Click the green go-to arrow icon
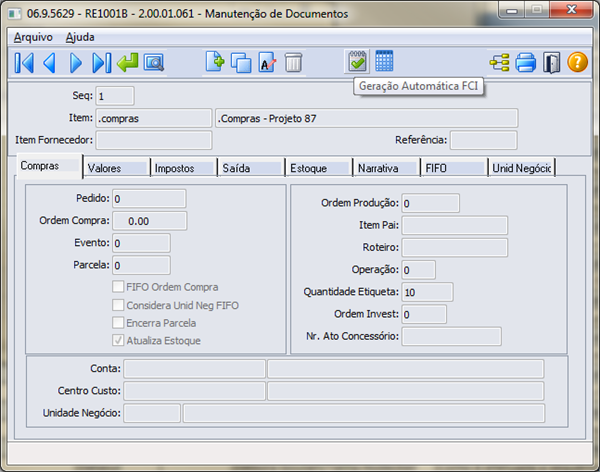 pos(127,62)
